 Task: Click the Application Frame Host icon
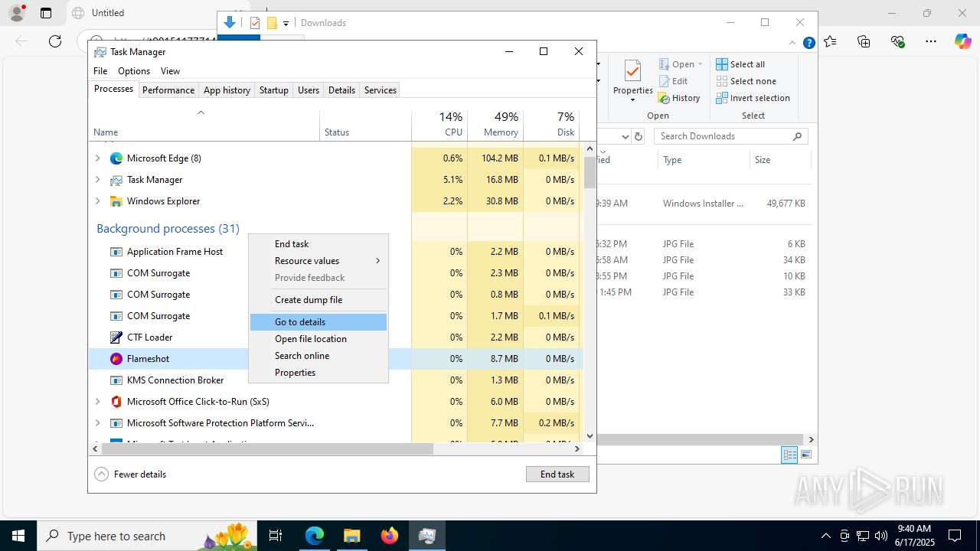pos(116,252)
